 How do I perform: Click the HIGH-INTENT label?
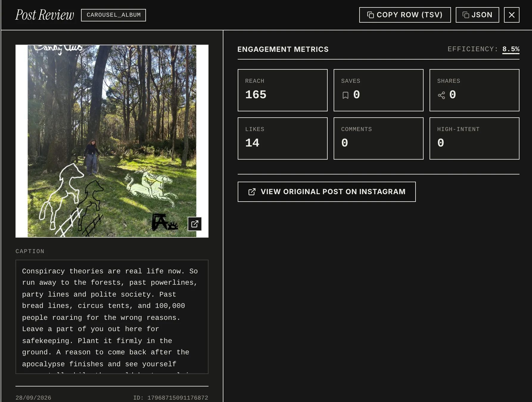click(458, 129)
